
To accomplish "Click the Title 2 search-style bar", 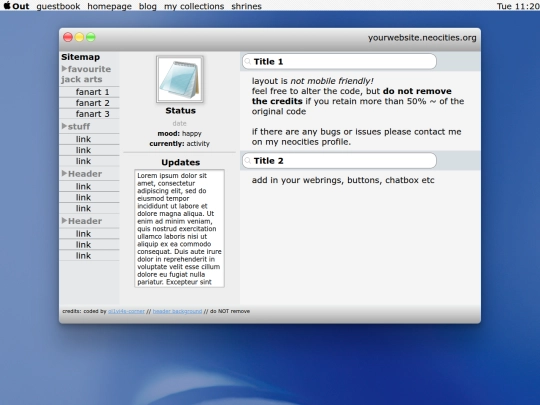I will tap(339, 161).
